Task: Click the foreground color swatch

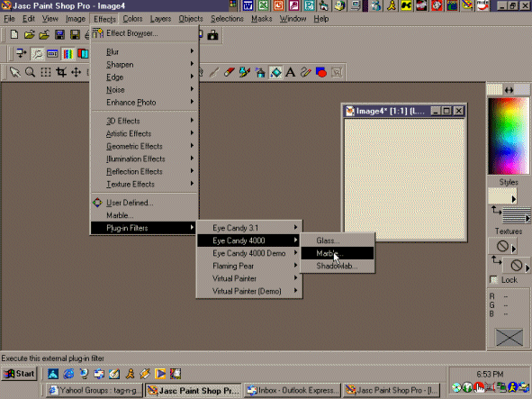Action: coord(494,90)
